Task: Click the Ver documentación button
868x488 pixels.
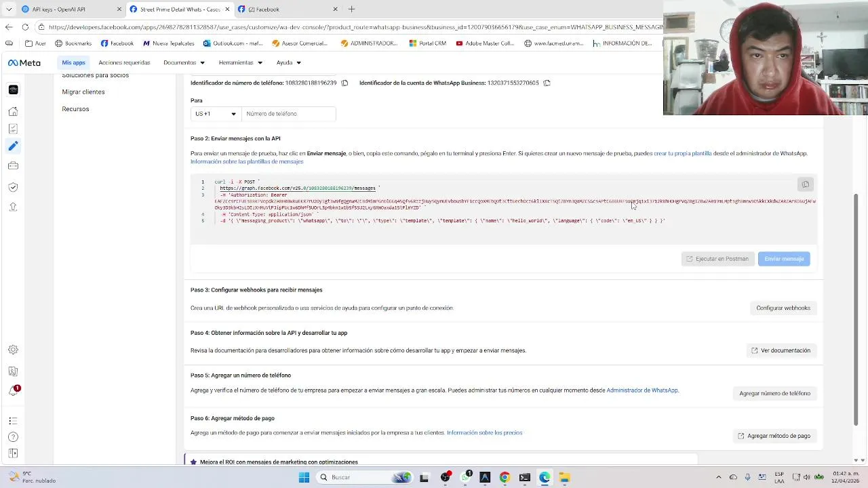Action: coord(781,350)
